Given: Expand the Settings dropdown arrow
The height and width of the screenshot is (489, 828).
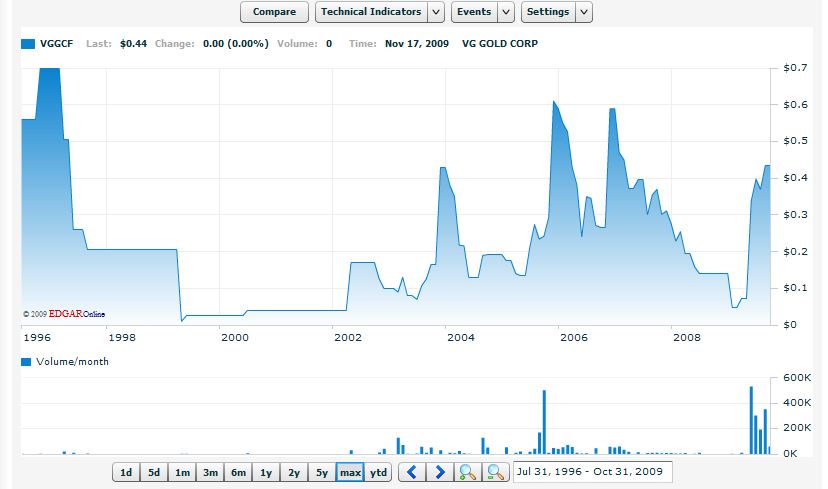Looking at the screenshot, I should [x=584, y=12].
